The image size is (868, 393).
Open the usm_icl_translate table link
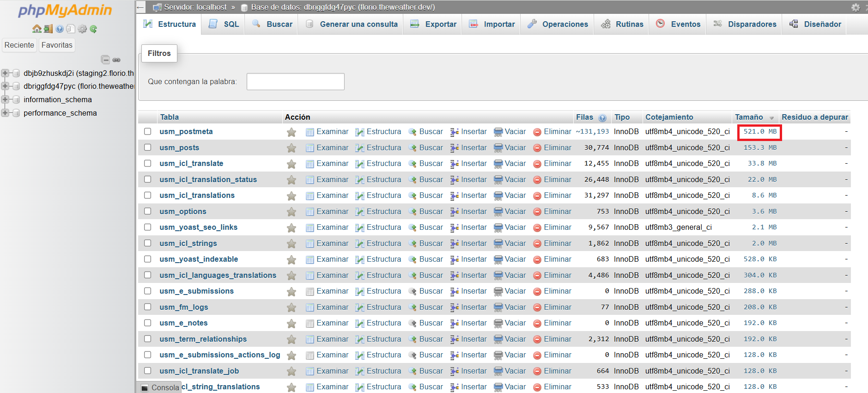click(191, 163)
